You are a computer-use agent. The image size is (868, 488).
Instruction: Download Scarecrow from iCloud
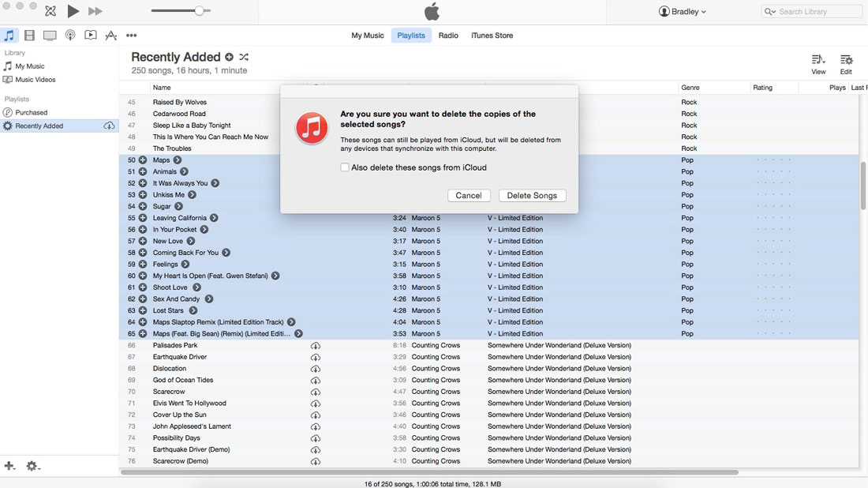tap(316, 392)
